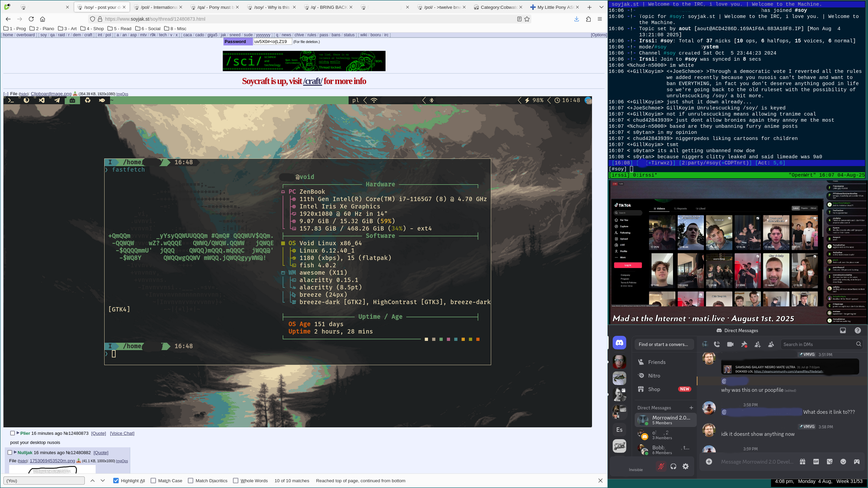Click the [Voice Chat] link

tap(122, 433)
